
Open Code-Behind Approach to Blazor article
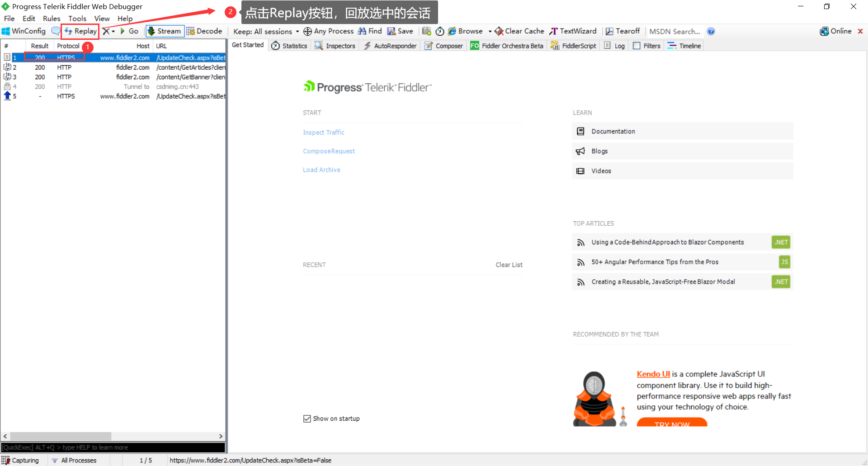[683, 242]
